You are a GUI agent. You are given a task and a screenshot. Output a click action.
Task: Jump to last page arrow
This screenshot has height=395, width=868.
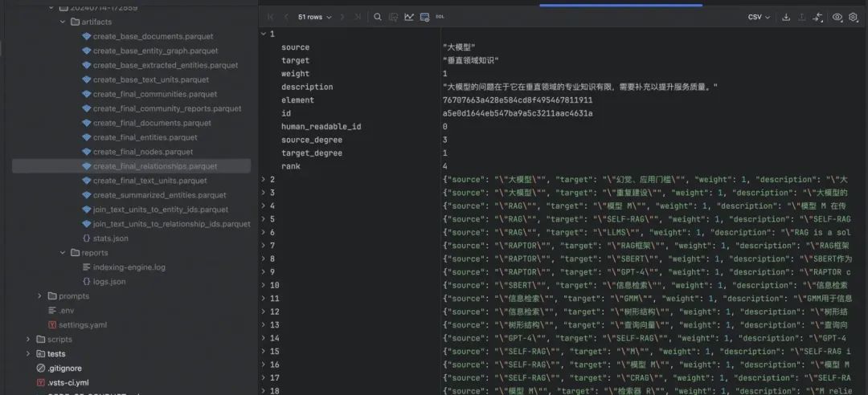pyautogui.click(x=358, y=17)
